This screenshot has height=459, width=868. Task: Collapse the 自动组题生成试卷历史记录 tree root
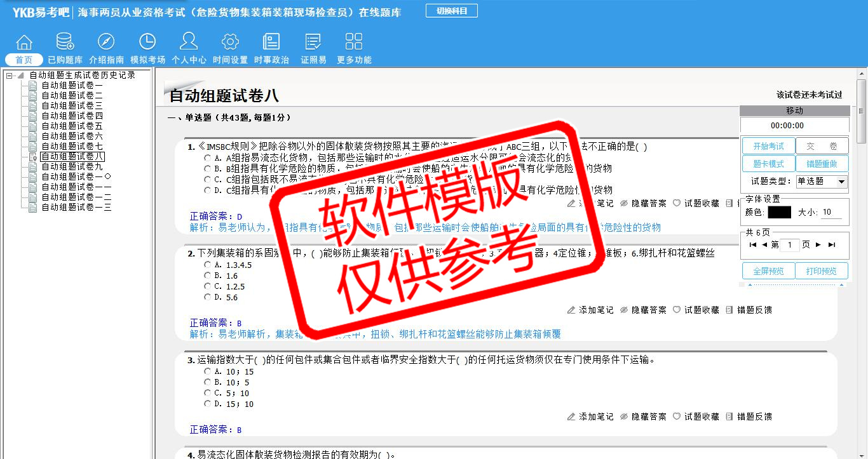pos(10,76)
